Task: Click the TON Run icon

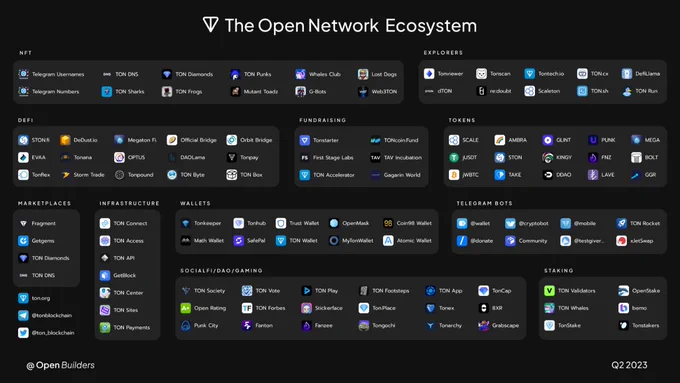Action: [627, 91]
